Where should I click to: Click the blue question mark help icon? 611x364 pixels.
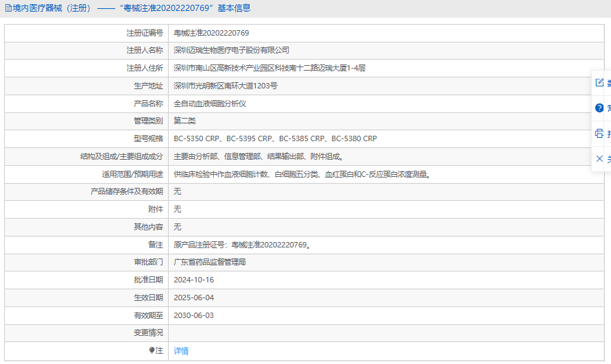599,108
